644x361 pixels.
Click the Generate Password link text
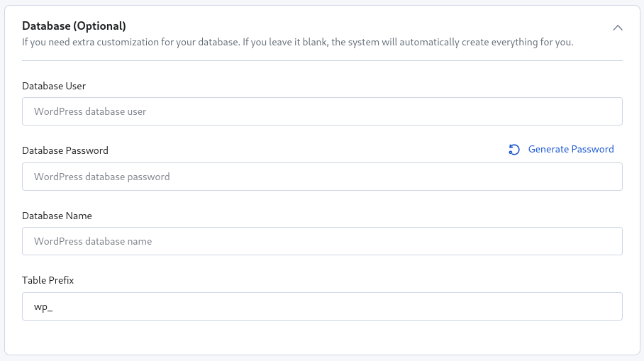(571, 150)
